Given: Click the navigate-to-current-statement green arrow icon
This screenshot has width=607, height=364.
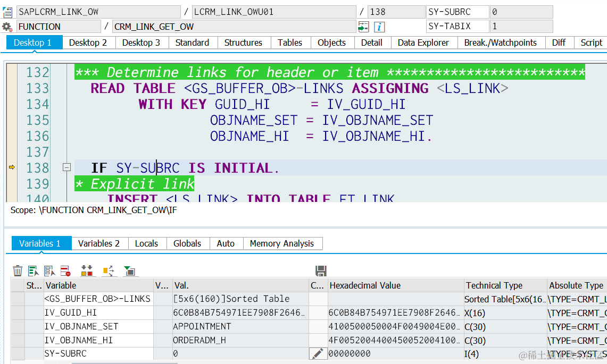Looking at the screenshot, I should pos(363,27).
